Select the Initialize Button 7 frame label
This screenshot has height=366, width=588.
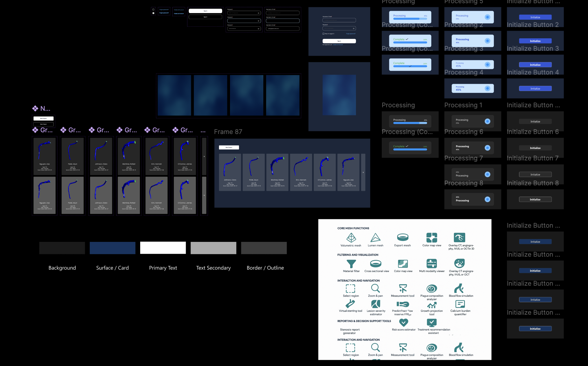(x=533, y=158)
